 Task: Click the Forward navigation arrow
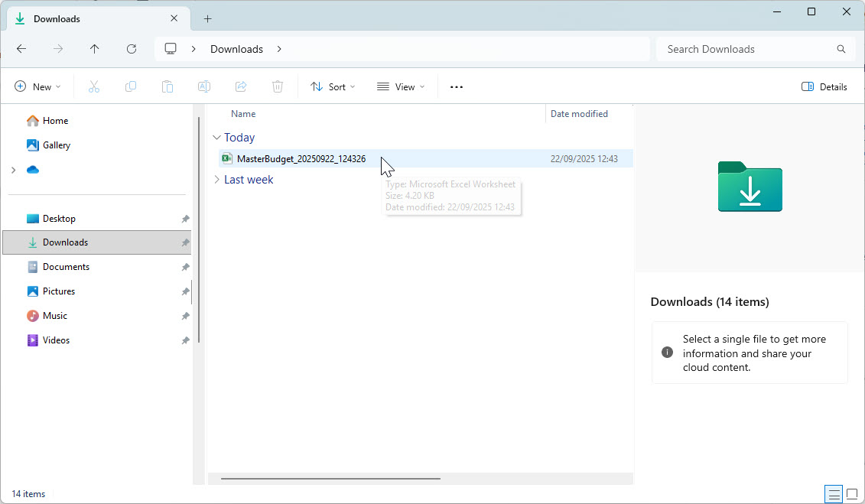(58, 49)
